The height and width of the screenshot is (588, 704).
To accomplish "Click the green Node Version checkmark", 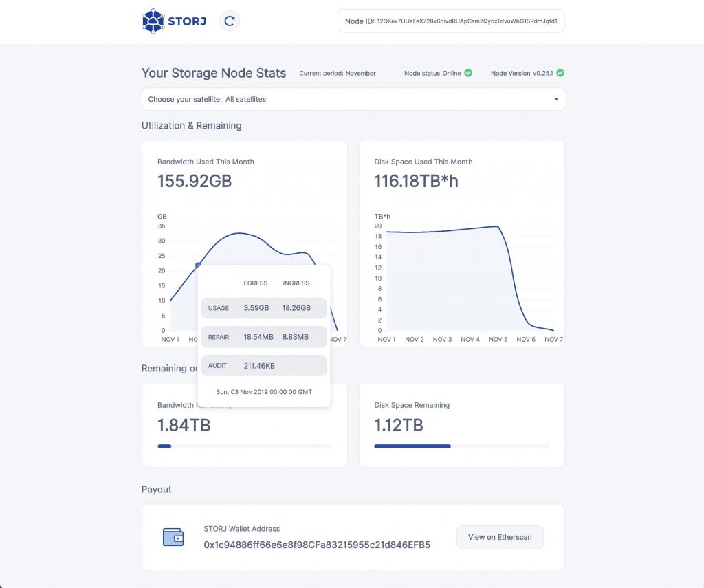I will pos(560,73).
